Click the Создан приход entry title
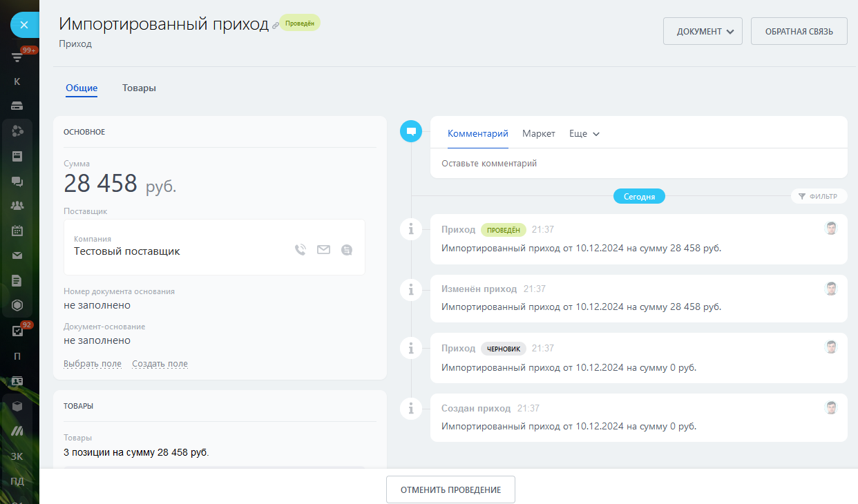 click(476, 408)
